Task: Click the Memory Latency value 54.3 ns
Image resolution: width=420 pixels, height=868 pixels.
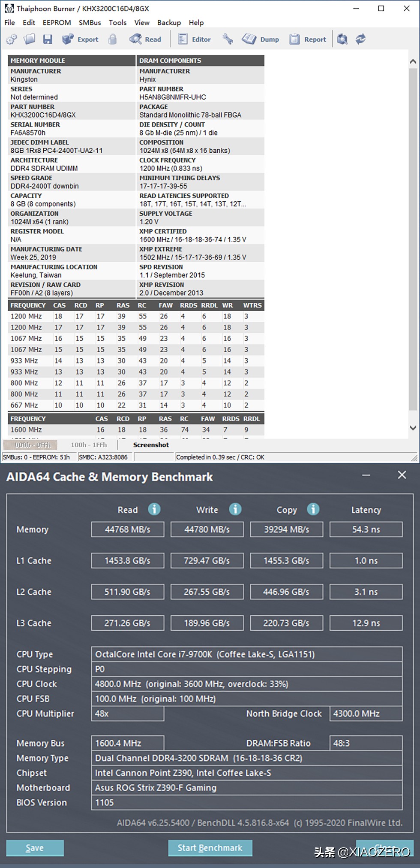Action: [x=366, y=529]
